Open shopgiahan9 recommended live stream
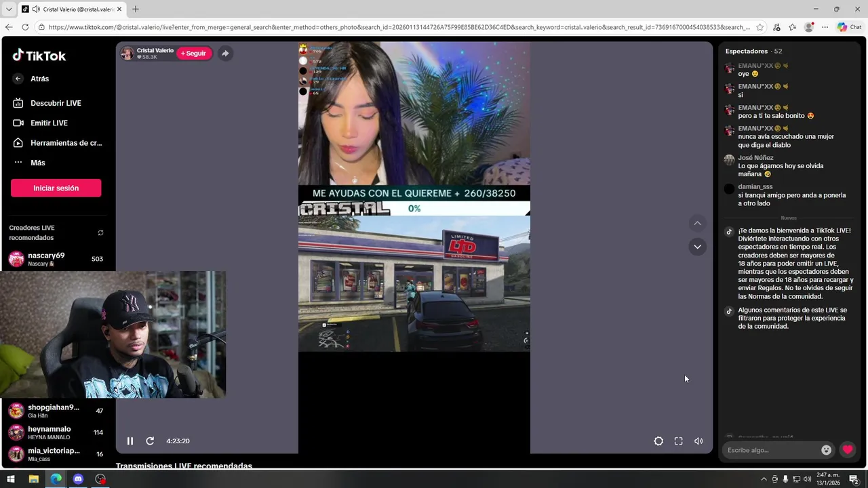Screen dimensions: 868x488 [x=56, y=411]
